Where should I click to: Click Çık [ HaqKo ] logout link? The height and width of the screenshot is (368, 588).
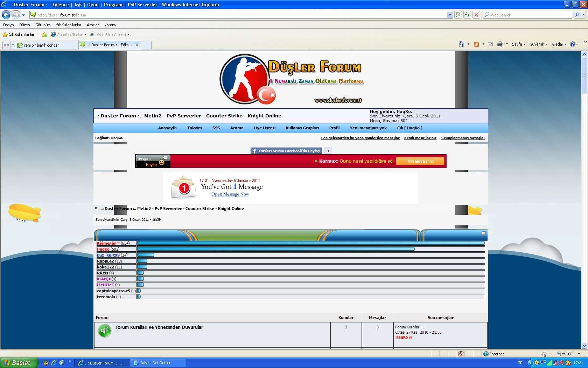pyautogui.click(x=409, y=128)
